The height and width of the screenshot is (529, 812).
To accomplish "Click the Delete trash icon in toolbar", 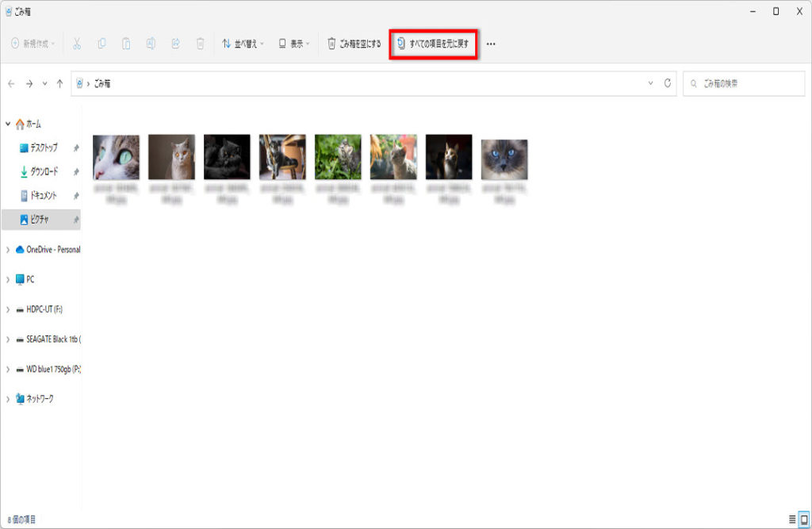I will tap(201, 44).
